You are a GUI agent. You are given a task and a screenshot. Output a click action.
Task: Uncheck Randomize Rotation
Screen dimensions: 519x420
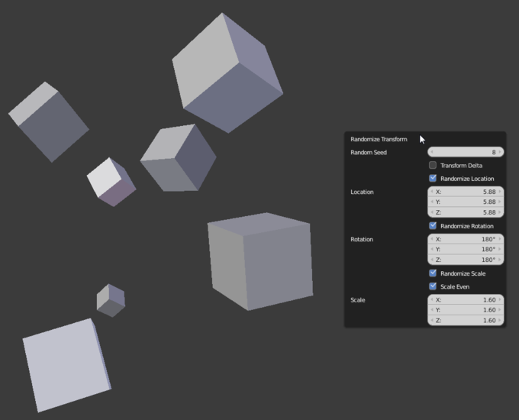point(433,225)
